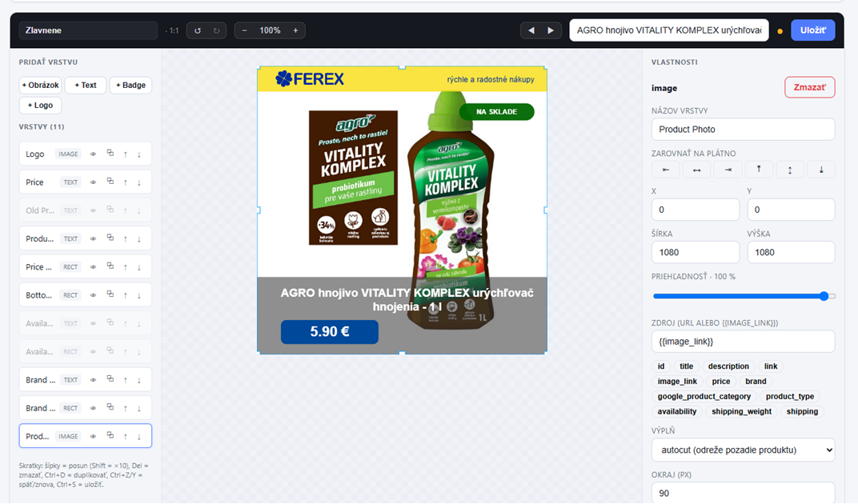Show the Old Pr... text layer

point(93,210)
